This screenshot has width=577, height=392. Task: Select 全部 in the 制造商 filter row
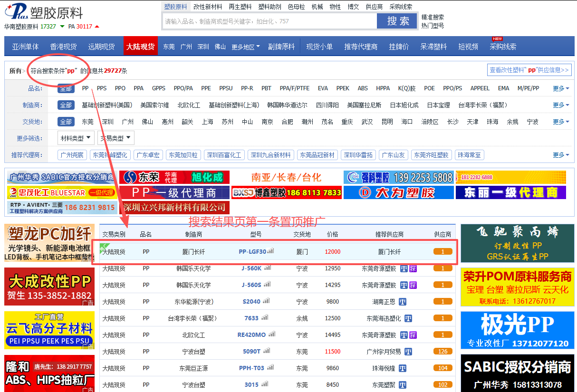click(66, 105)
